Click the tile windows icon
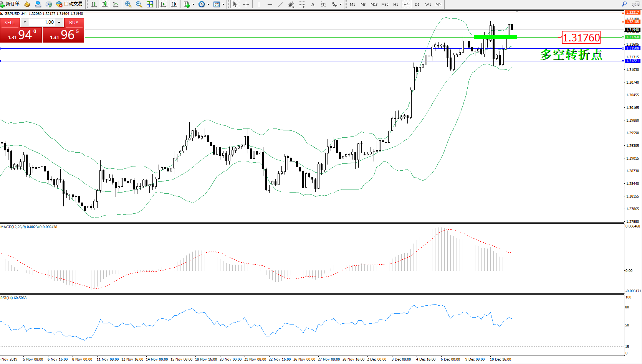Image resolution: width=642 pixels, height=364 pixels. pyautogui.click(x=150, y=4)
